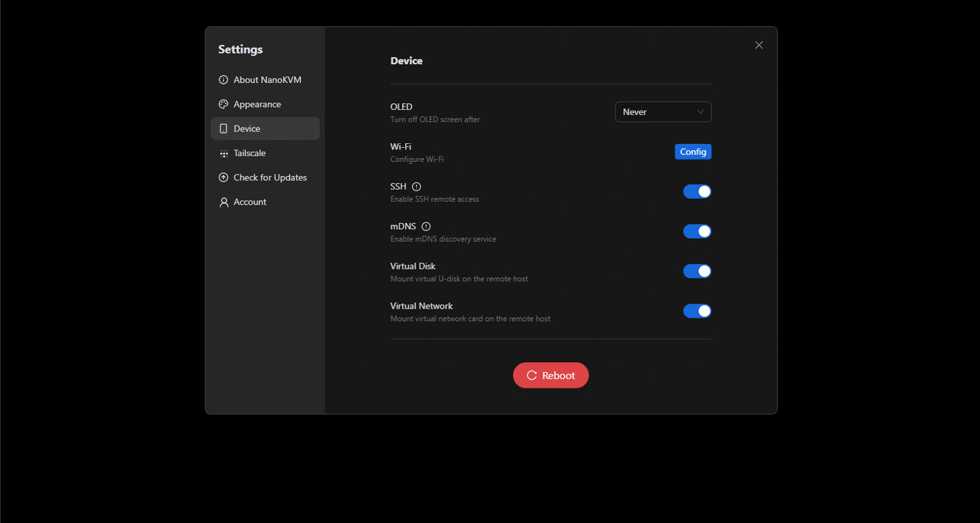Click the Check for Updates arrow icon
Image resolution: width=980 pixels, height=523 pixels.
point(223,178)
